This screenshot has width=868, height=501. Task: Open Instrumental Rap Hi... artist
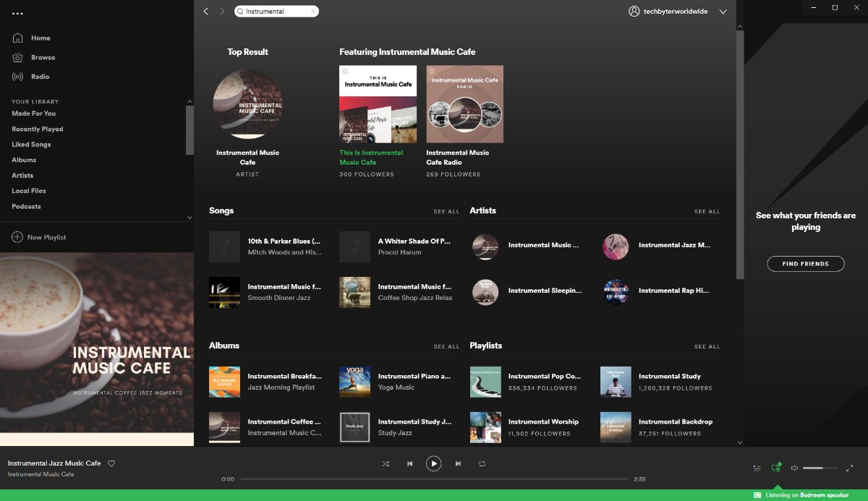click(657, 291)
